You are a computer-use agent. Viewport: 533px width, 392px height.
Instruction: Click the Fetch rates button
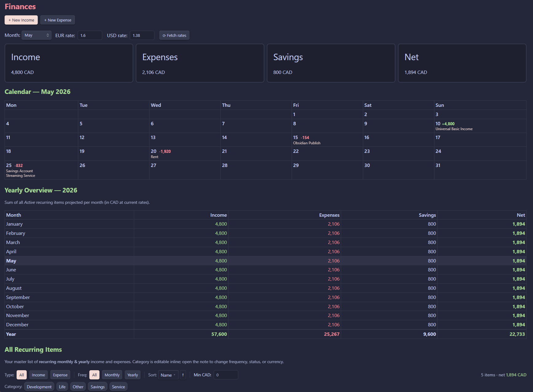[174, 35]
